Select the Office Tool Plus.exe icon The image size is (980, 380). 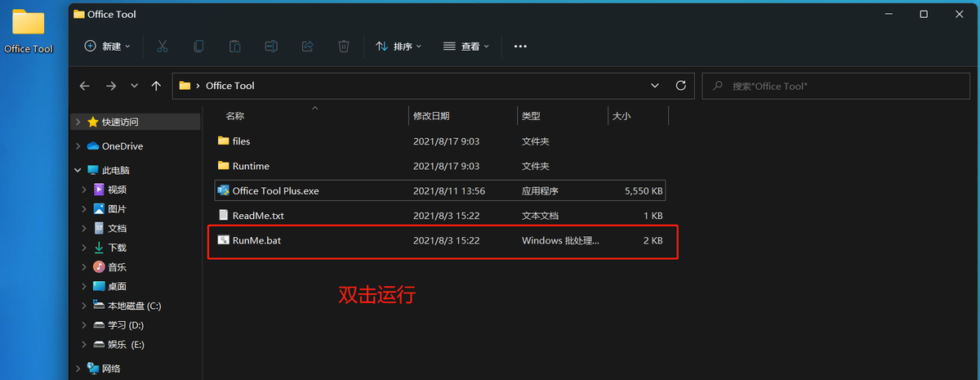pyautogui.click(x=224, y=190)
